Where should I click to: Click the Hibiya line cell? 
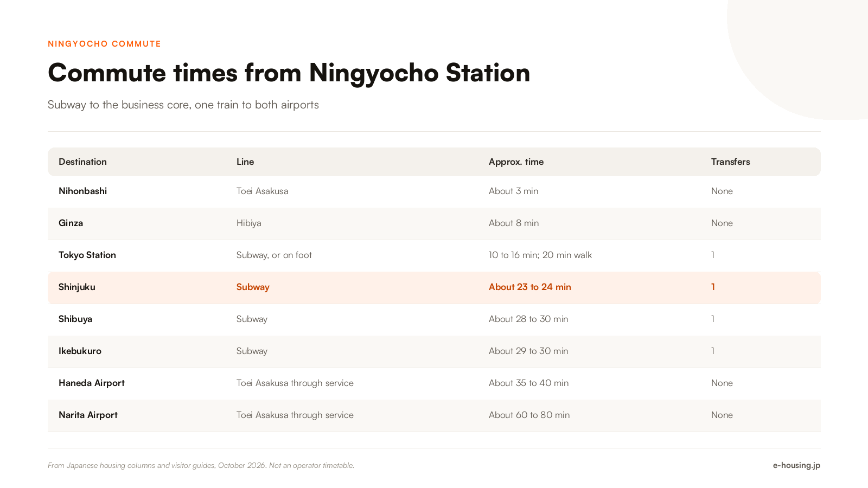click(x=249, y=223)
